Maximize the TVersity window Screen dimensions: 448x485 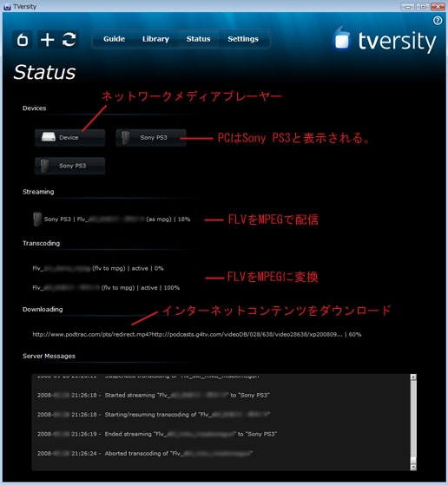pos(423,6)
